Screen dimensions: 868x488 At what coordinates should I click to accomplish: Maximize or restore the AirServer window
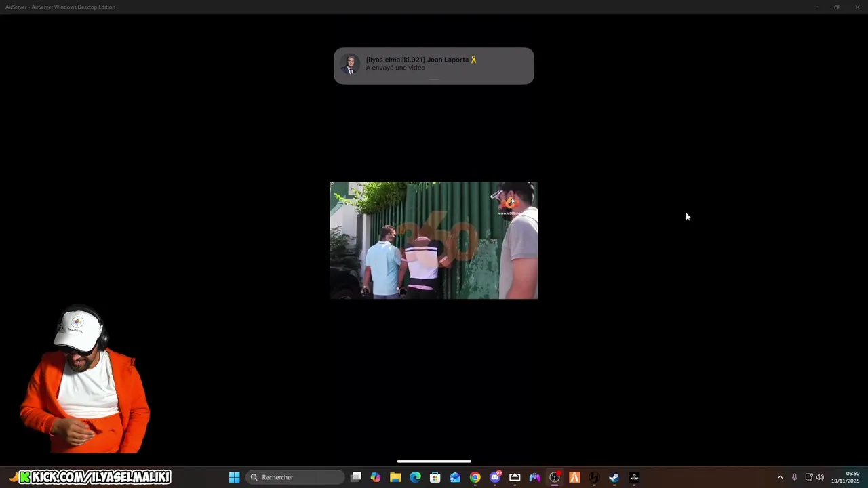point(837,7)
